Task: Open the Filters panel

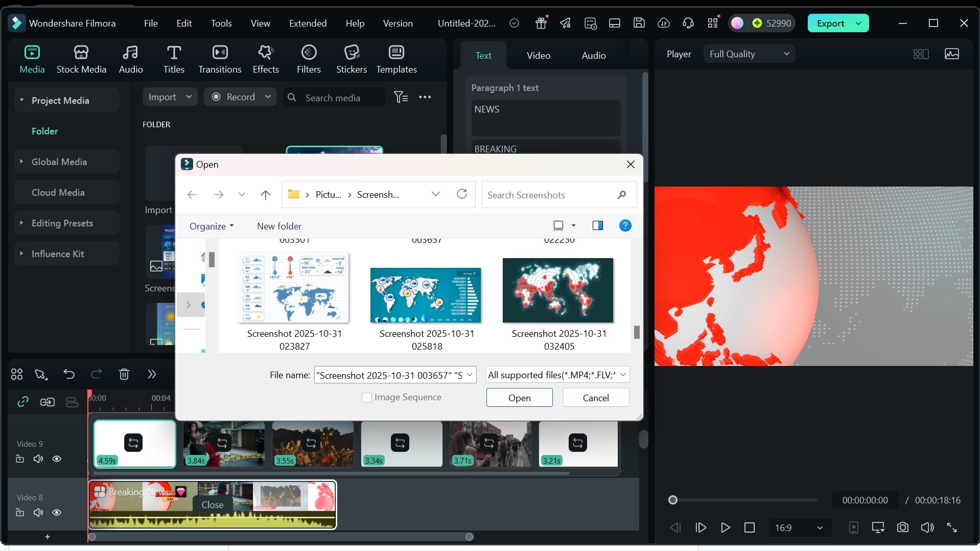Action: (309, 59)
